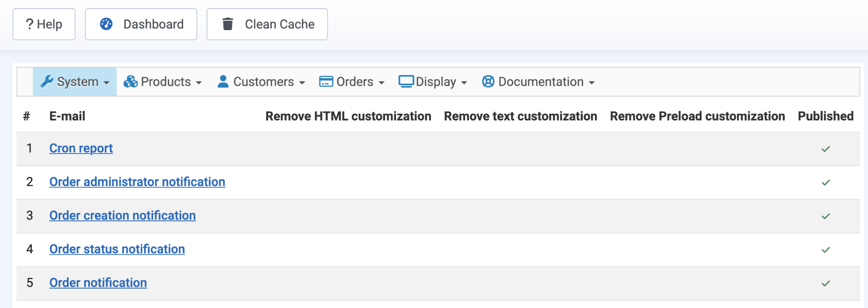Click the wrench icon beside System
This screenshot has width=868, height=308.
click(x=47, y=81)
